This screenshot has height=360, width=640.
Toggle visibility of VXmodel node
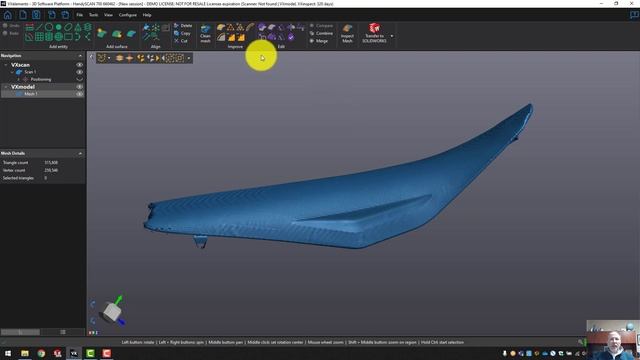80,87
